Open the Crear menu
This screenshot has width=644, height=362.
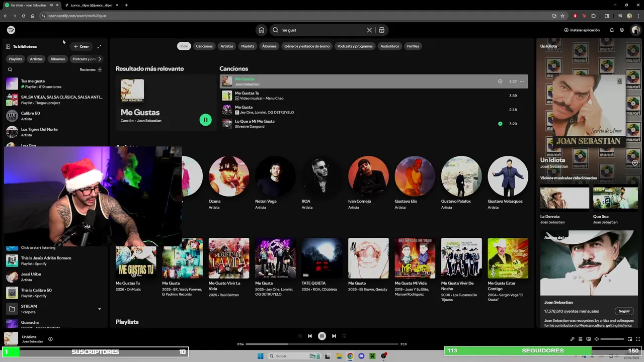point(81,46)
